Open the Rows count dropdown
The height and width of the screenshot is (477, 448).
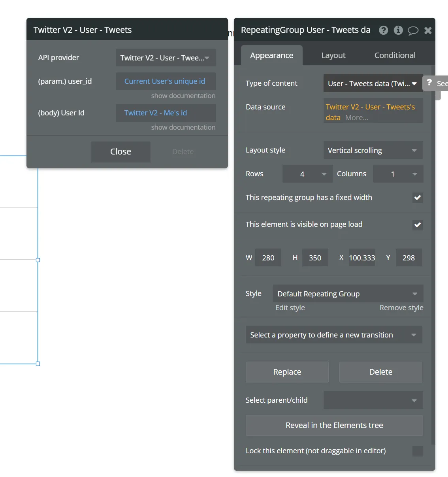[308, 174]
